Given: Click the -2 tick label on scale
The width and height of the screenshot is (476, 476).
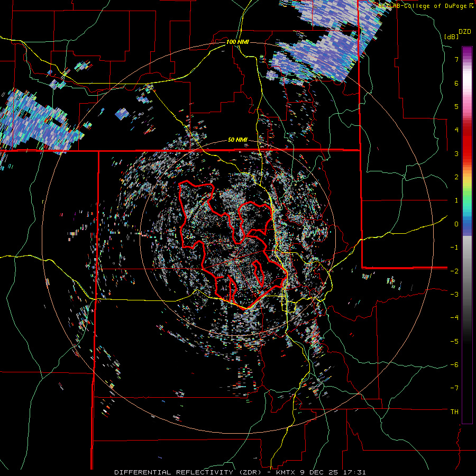Looking at the screenshot, I should coord(454,271).
